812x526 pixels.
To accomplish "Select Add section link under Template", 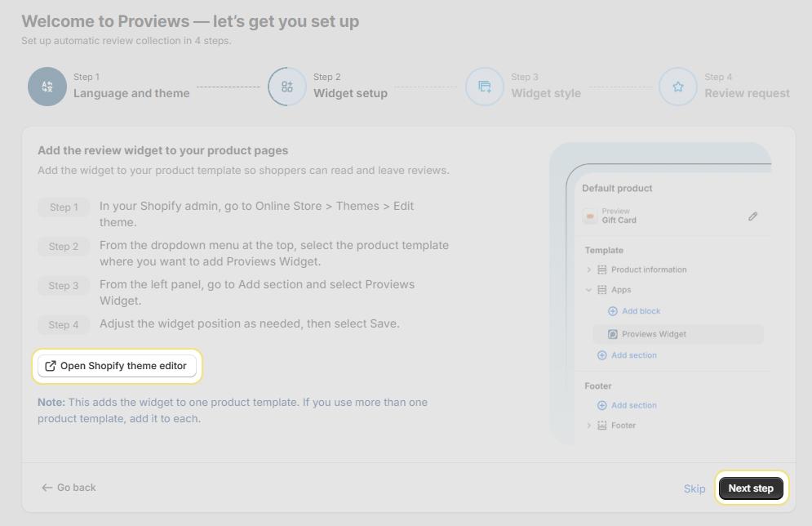I will tap(634, 355).
